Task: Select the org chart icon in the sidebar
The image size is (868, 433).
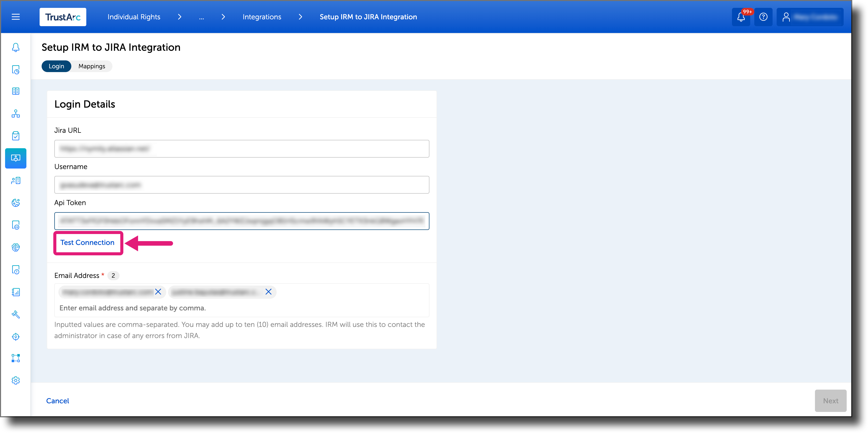Action: click(15, 113)
